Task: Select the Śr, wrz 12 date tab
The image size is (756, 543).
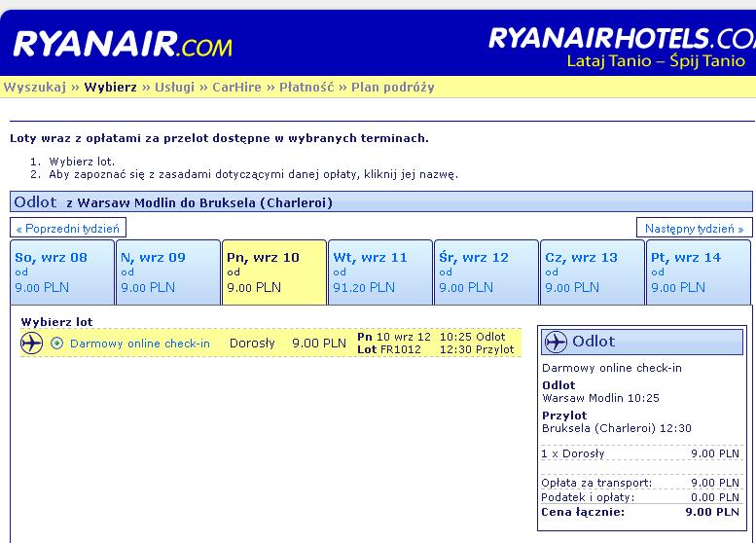Action: [486, 272]
